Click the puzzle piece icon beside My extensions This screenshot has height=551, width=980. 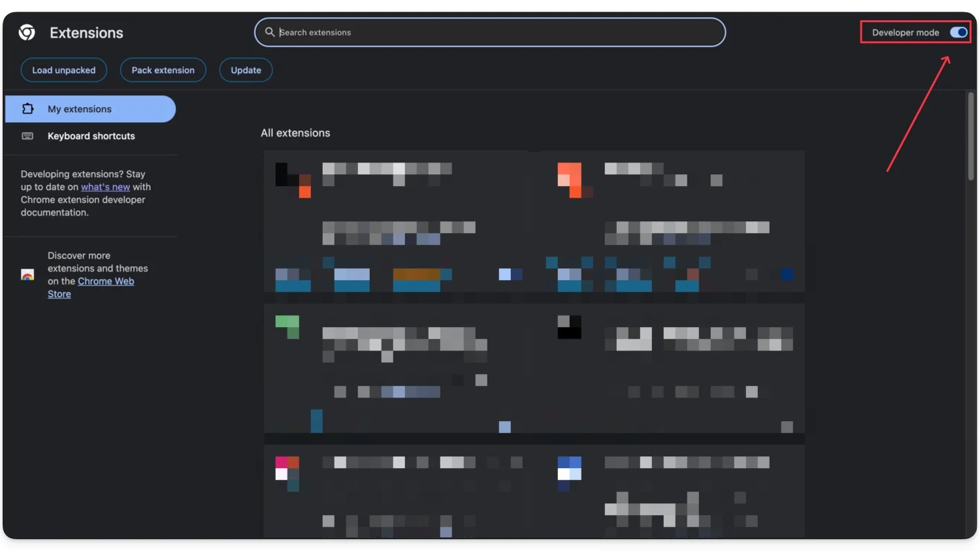pyautogui.click(x=28, y=108)
